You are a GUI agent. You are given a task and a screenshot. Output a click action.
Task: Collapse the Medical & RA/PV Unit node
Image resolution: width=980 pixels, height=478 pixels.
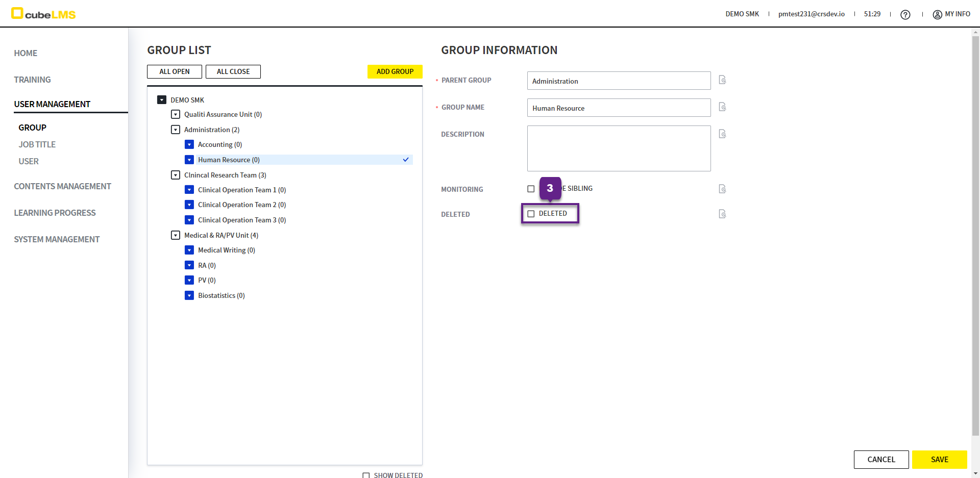[x=176, y=235]
